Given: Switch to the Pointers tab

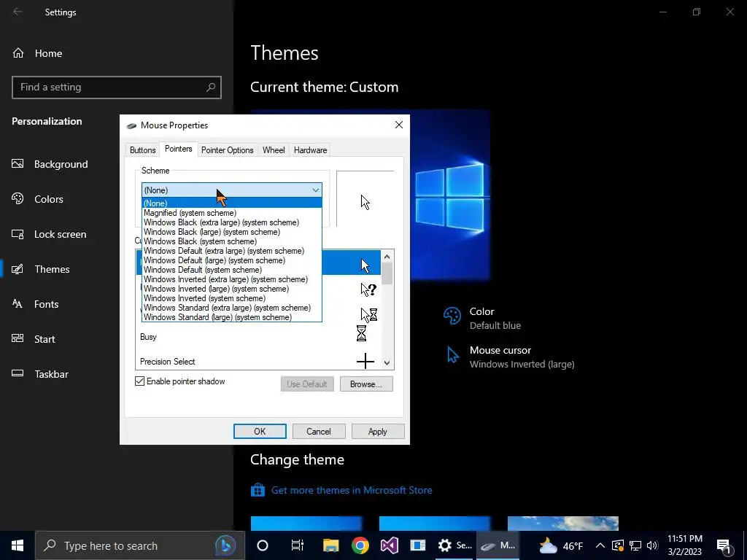Looking at the screenshot, I should click(178, 149).
